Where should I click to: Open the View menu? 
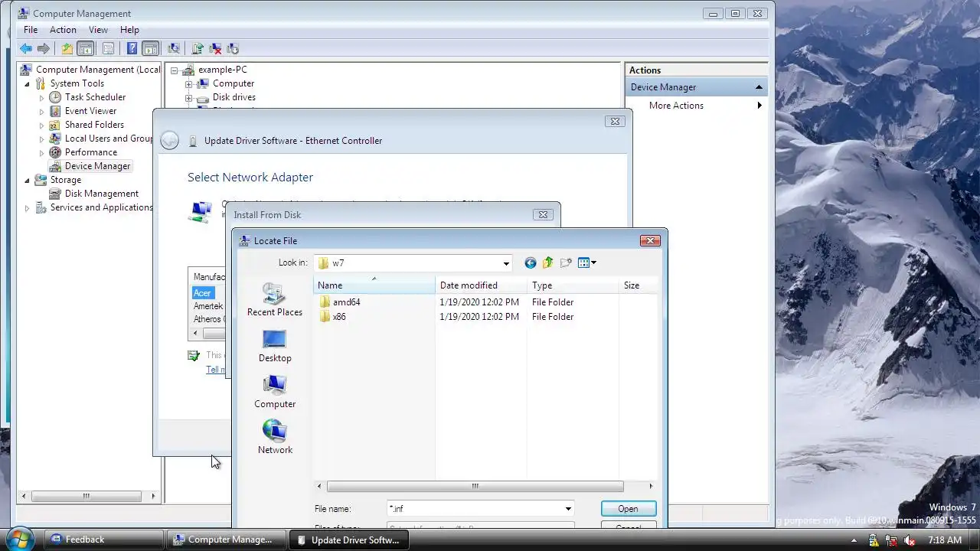(x=98, y=30)
